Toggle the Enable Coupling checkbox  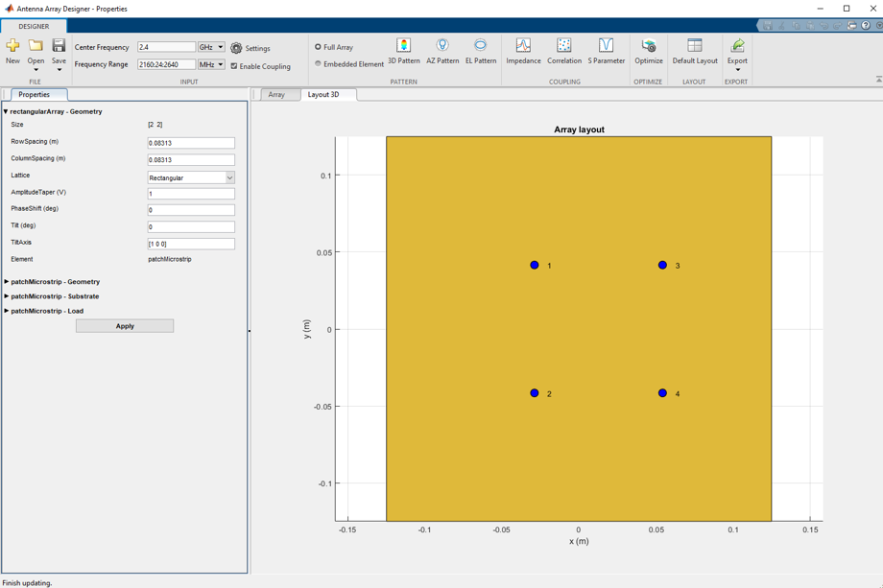tap(233, 66)
